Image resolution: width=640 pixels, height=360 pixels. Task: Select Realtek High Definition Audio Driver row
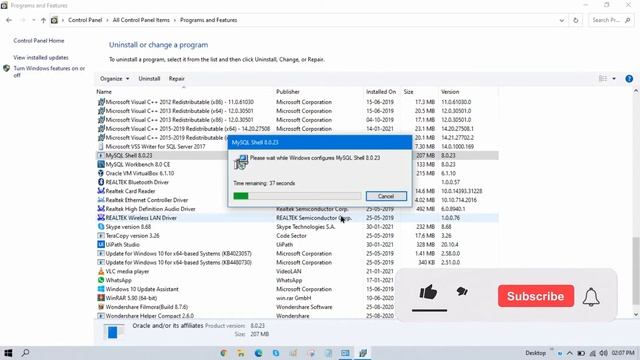tap(297, 209)
